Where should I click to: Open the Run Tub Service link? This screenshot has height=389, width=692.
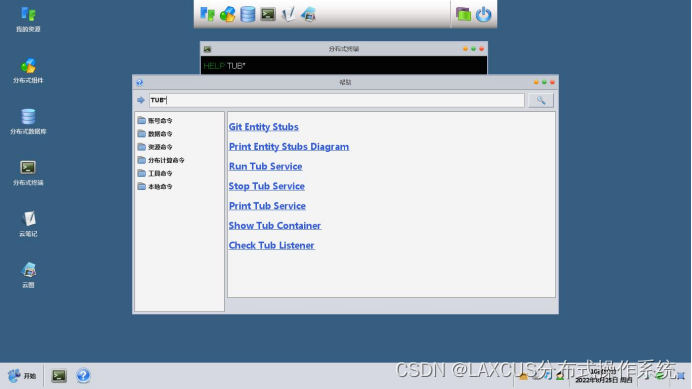265,166
